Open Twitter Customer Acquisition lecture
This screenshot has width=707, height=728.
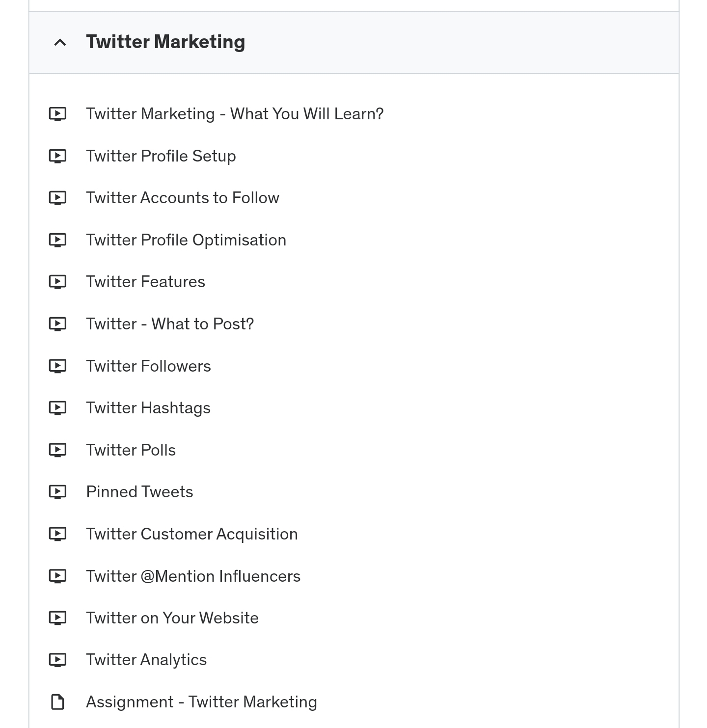[192, 534]
